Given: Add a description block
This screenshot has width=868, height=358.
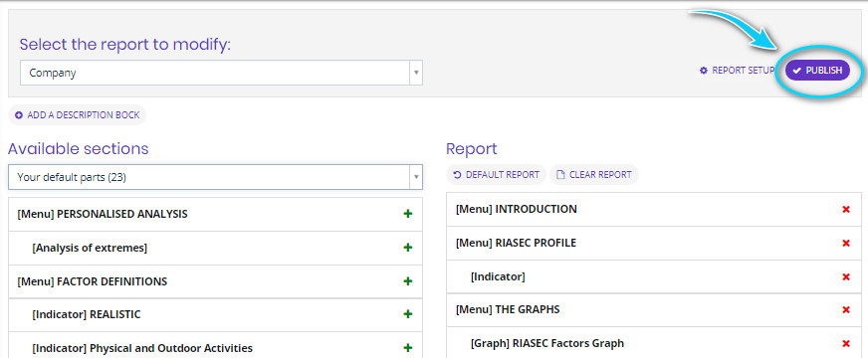Looking at the screenshot, I should click(77, 115).
